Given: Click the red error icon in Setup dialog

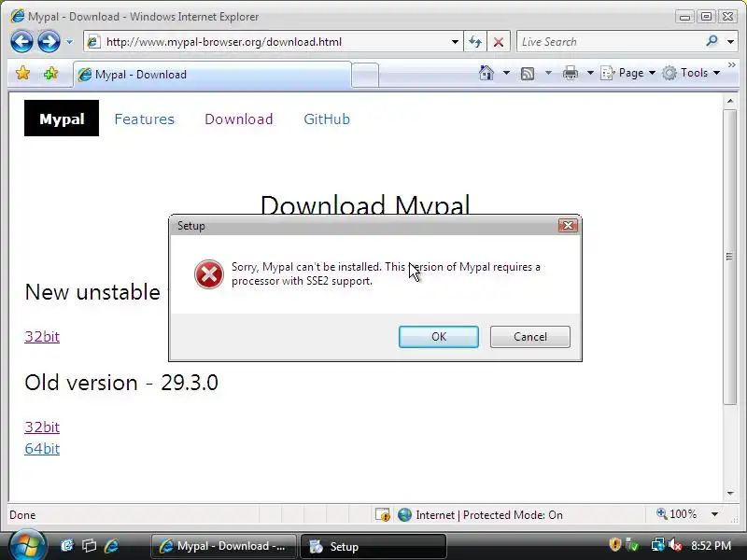Looking at the screenshot, I should 208,274.
